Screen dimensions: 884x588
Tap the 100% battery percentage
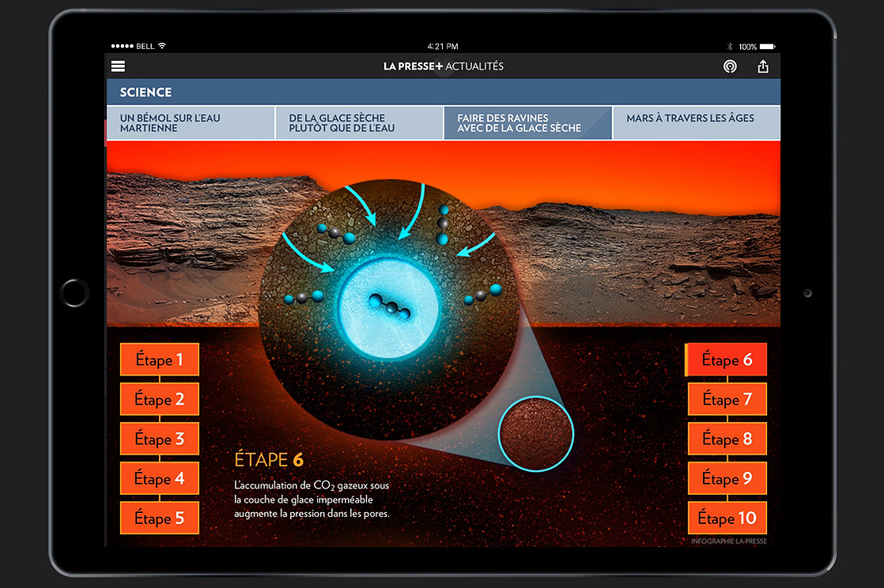click(747, 47)
